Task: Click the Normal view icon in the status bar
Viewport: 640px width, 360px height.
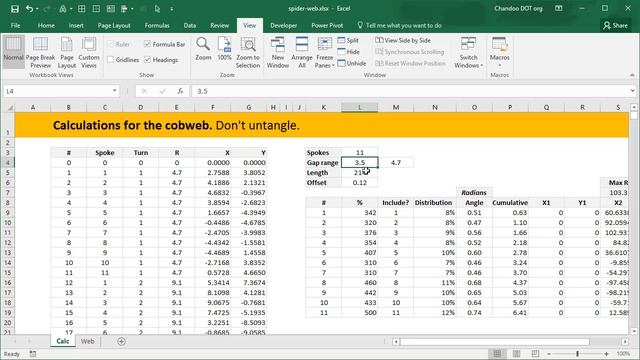Action: tap(497, 354)
